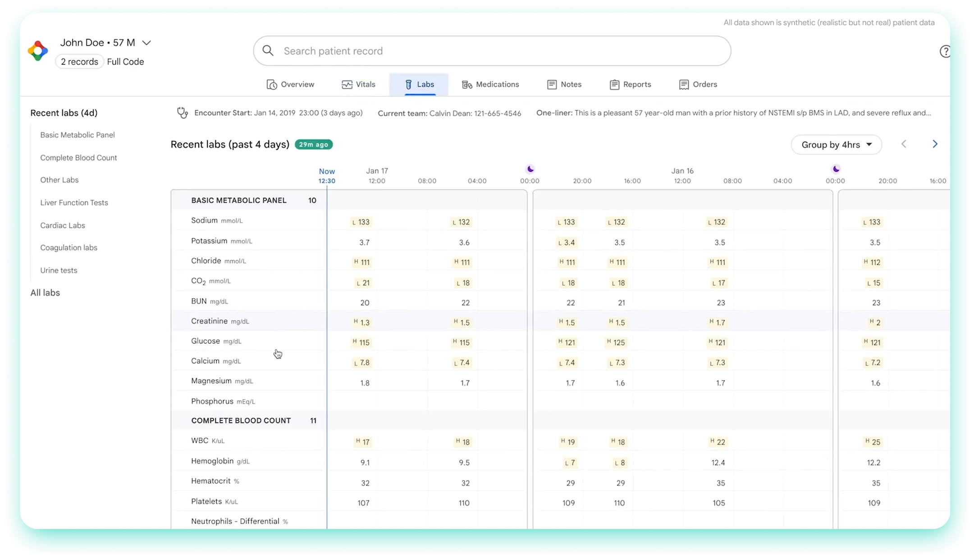Click the first purple night moon marker
974x560 pixels.
click(530, 169)
